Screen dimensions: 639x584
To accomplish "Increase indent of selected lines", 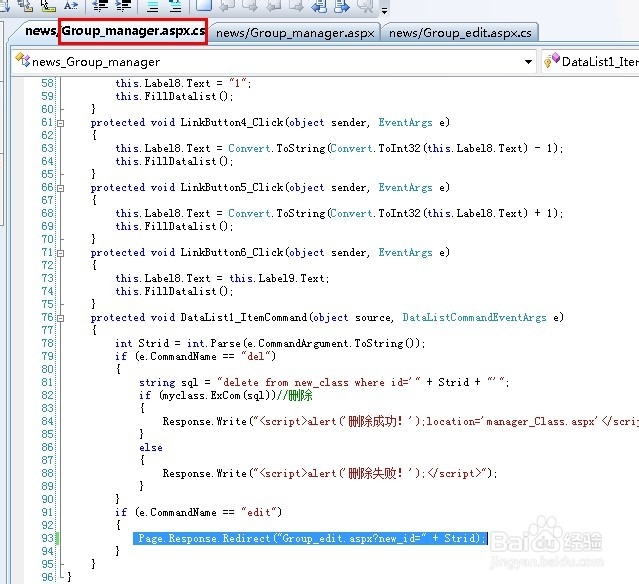I will coord(123,5).
